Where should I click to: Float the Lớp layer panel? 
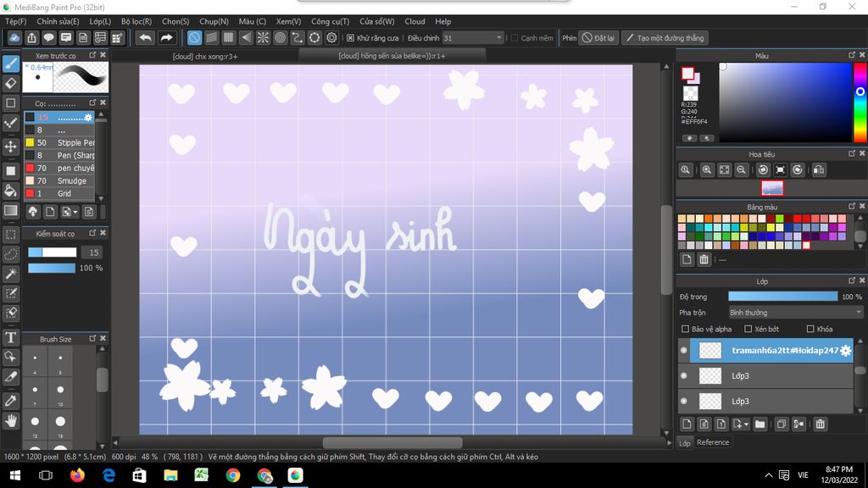point(851,280)
